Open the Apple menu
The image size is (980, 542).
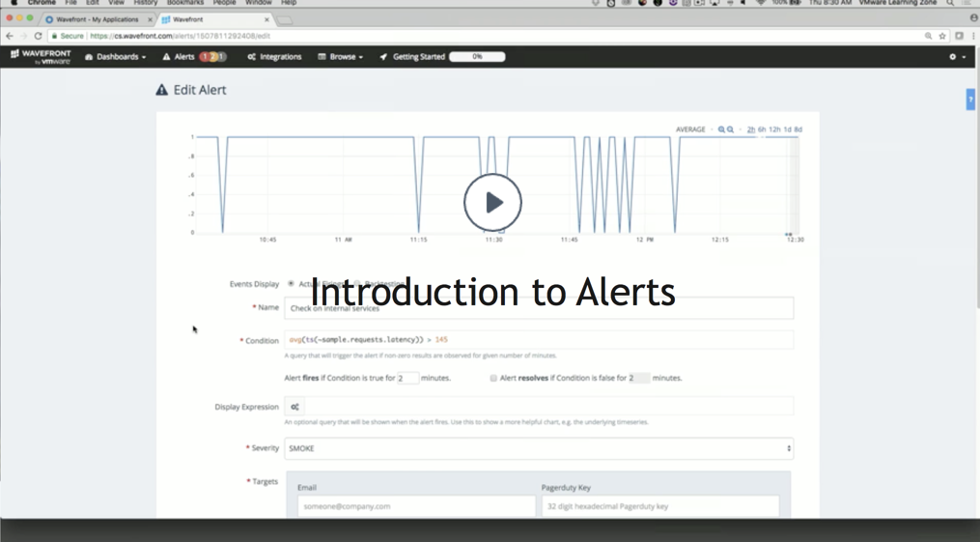pos(14,3)
